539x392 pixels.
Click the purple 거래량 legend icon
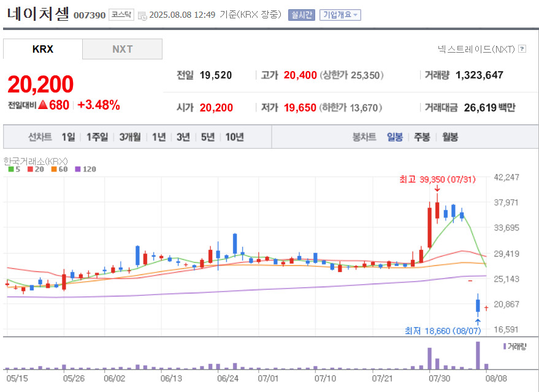tap(504, 346)
